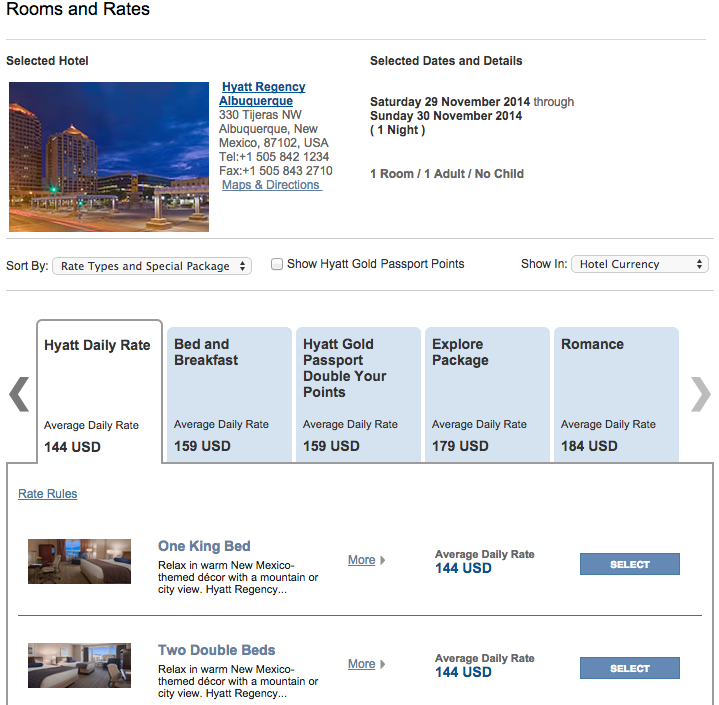
Task: Open the hotel exterior photo
Action: (x=109, y=157)
